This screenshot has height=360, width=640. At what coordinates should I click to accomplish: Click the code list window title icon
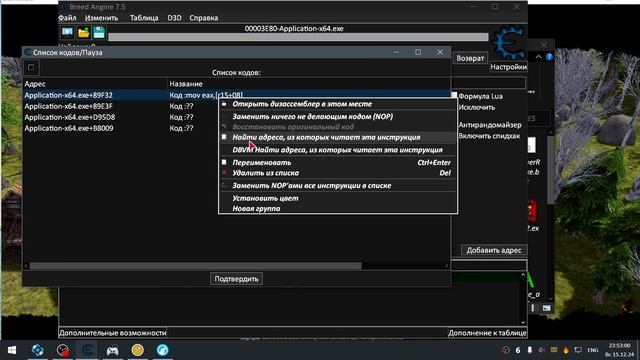click(27, 52)
